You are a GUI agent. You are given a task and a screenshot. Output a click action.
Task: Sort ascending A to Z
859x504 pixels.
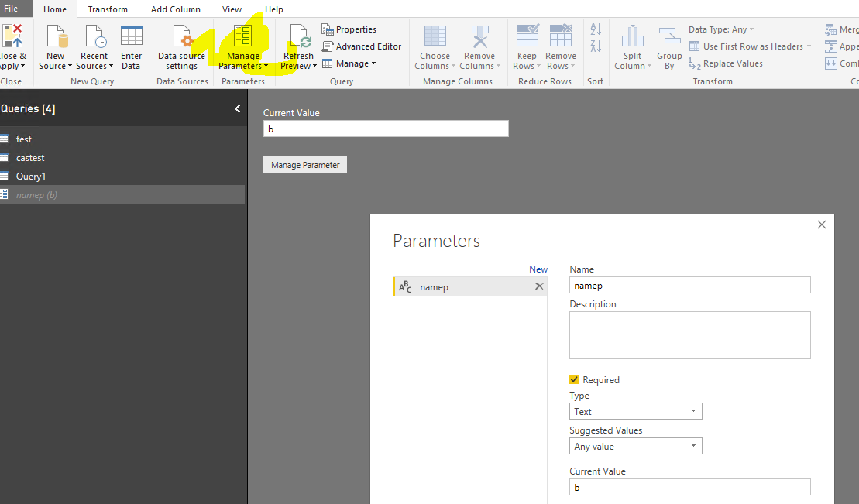[x=596, y=29]
